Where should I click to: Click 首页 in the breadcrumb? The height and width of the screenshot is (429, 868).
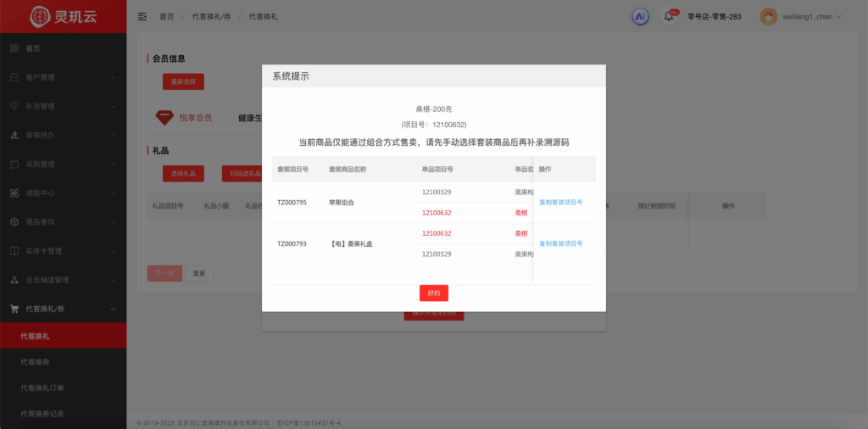(166, 16)
